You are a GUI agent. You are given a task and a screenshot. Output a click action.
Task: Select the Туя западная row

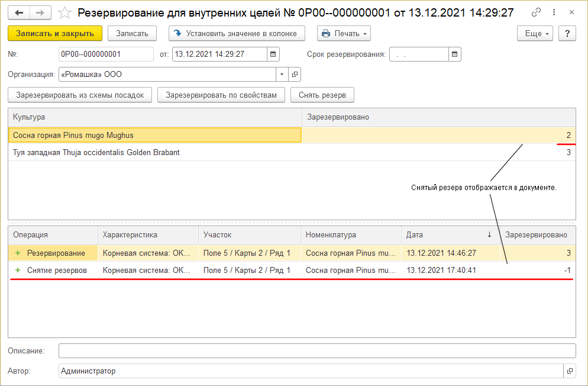point(96,153)
